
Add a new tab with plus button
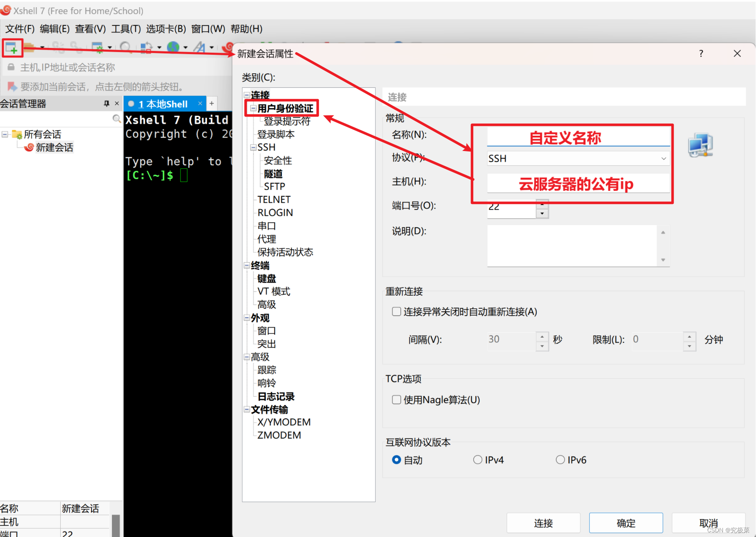coord(212,103)
